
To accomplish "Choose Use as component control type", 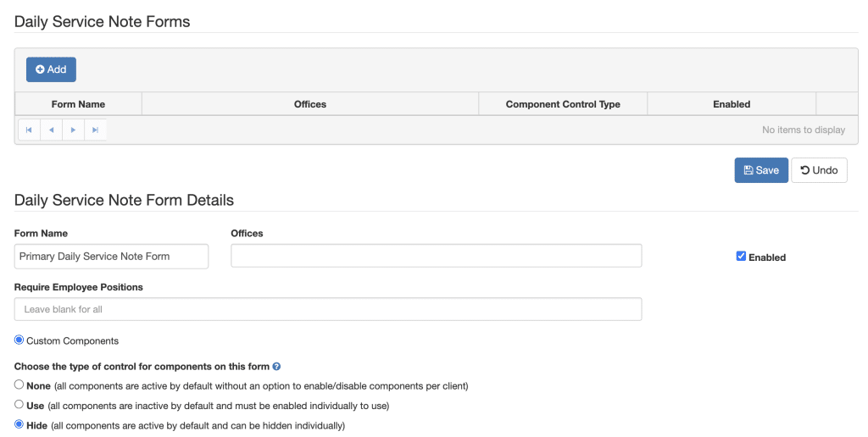I will pos(19,405).
